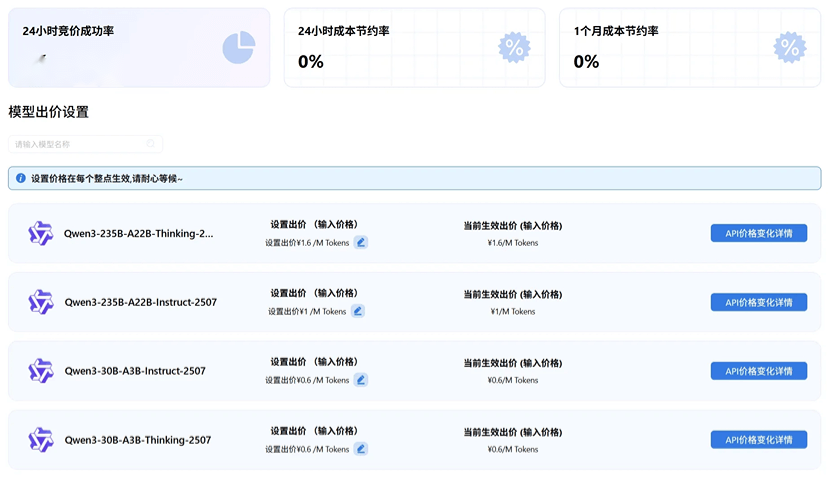Click current effective price ¥1.6/M Tokens
Viewport: 828px width, 480px height.
(x=513, y=243)
